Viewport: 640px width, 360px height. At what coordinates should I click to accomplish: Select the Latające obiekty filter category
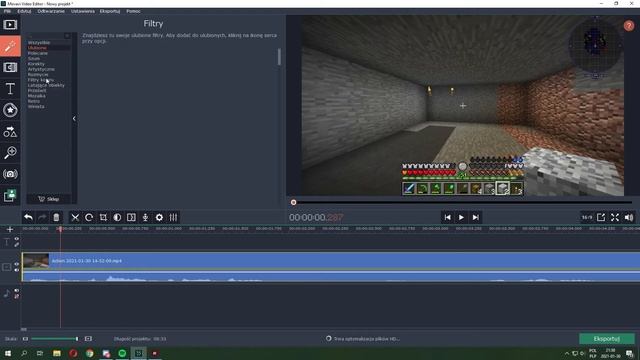(x=46, y=85)
